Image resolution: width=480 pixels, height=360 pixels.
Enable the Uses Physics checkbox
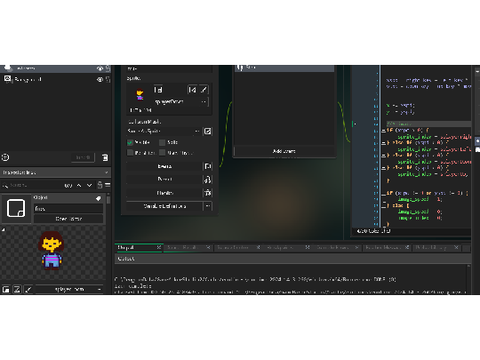(162, 153)
